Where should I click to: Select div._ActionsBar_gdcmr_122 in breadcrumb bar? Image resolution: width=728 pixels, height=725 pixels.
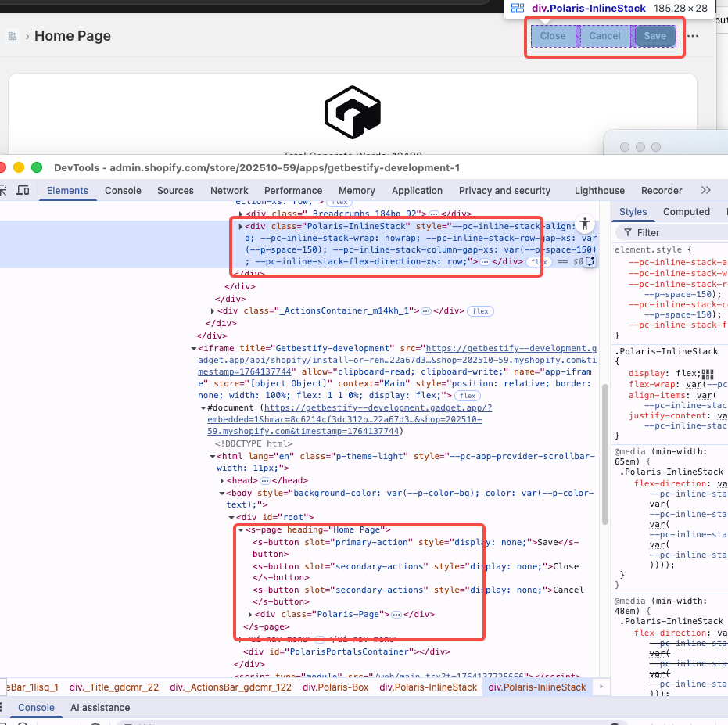tap(231, 687)
